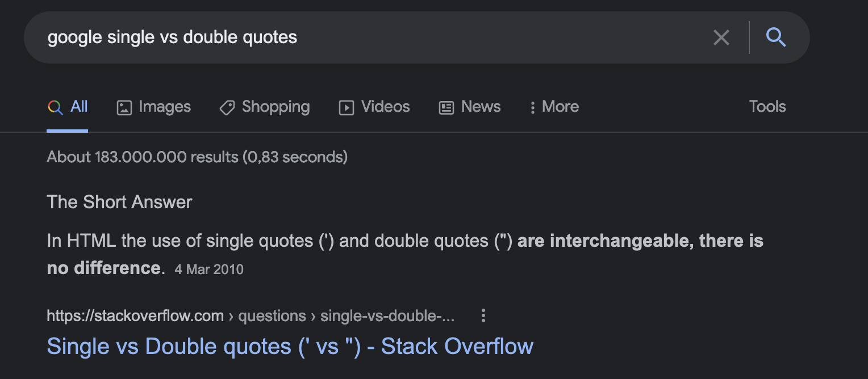Click the News newspaper icon
The width and height of the screenshot is (868, 379).
click(x=446, y=107)
